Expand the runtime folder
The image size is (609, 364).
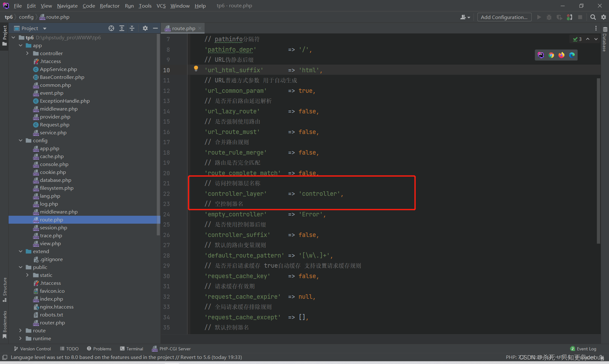(x=21, y=338)
